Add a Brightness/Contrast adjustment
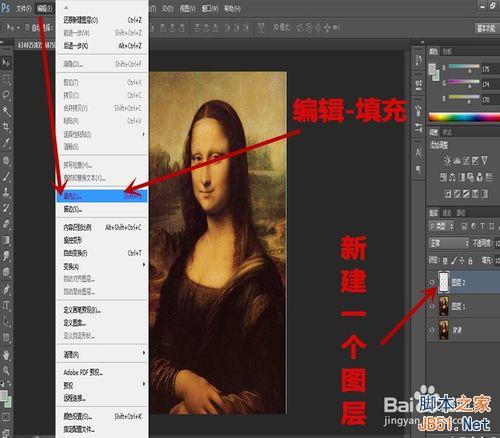 (x=447, y=161)
